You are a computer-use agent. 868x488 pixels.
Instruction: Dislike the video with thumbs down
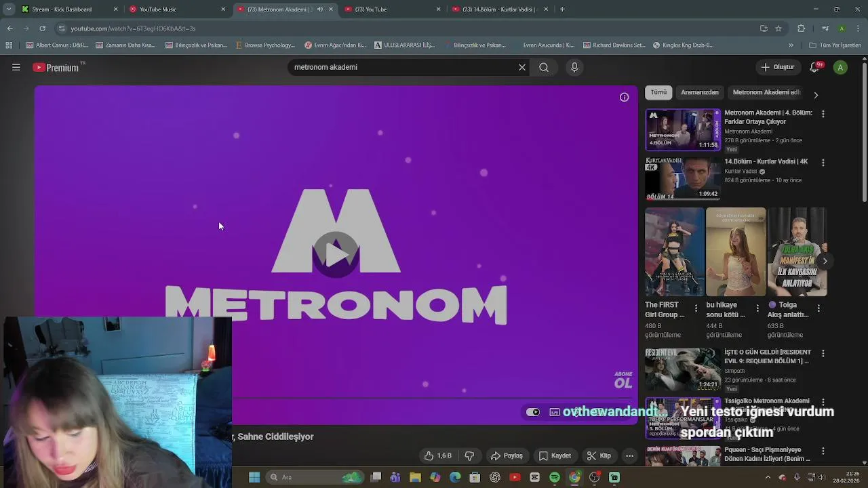pyautogui.click(x=469, y=455)
